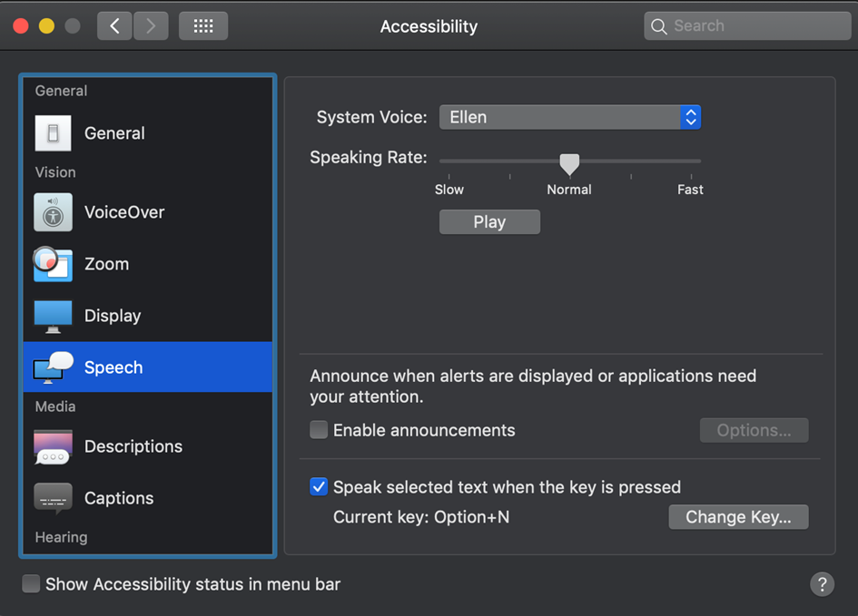This screenshot has height=616, width=858.
Task: Click the Speaking Rate slider thumb
Action: tap(569, 163)
